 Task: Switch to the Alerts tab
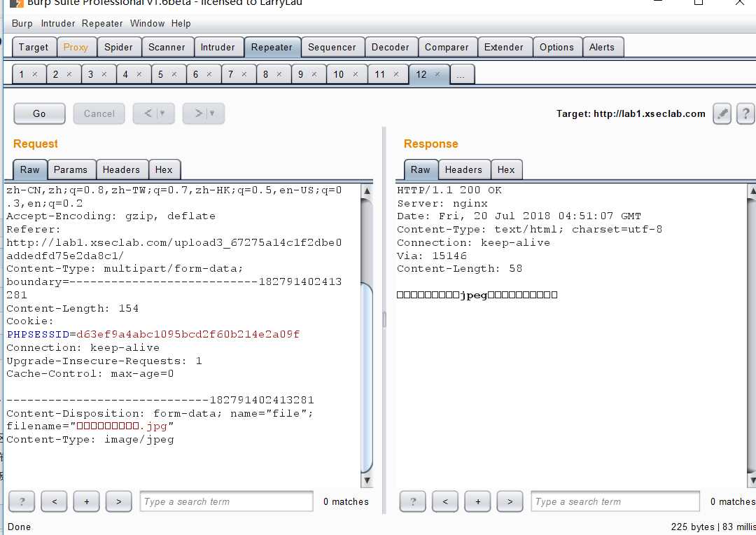click(x=602, y=48)
